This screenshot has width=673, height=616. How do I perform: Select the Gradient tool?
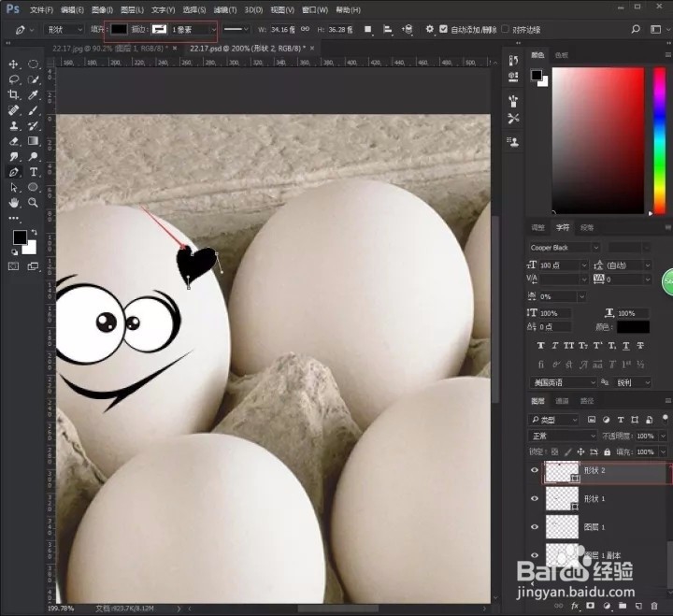click(x=33, y=141)
